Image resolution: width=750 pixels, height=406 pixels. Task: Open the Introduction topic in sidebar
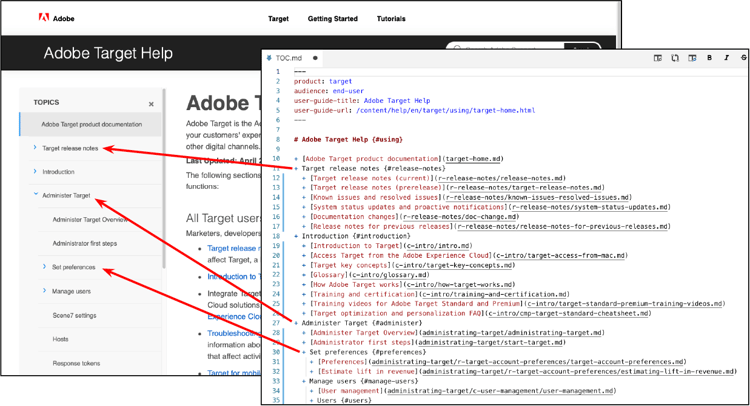[58, 172]
